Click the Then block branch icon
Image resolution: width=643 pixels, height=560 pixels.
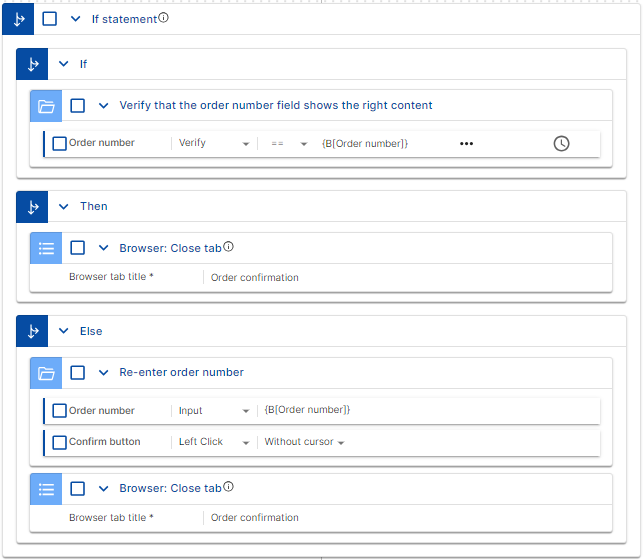[x=33, y=207]
